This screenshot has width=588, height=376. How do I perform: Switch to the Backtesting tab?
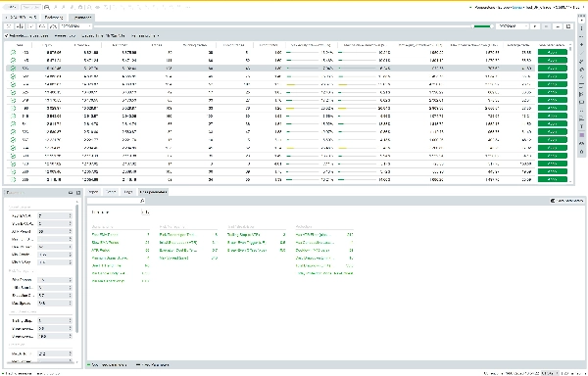(x=54, y=18)
